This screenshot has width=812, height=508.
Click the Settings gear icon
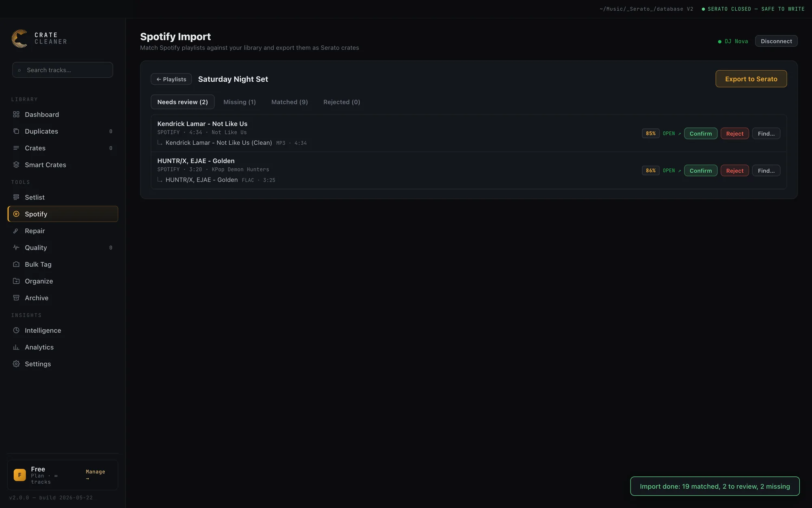pos(16,364)
